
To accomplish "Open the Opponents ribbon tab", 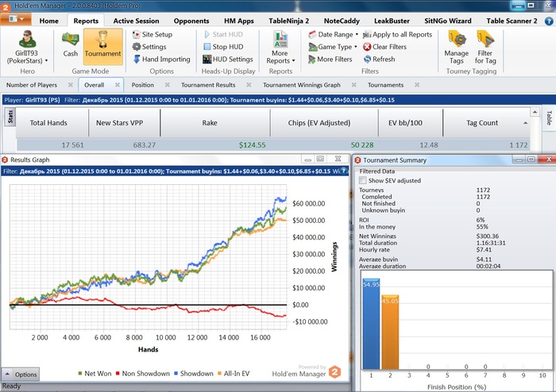I will (191, 21).
